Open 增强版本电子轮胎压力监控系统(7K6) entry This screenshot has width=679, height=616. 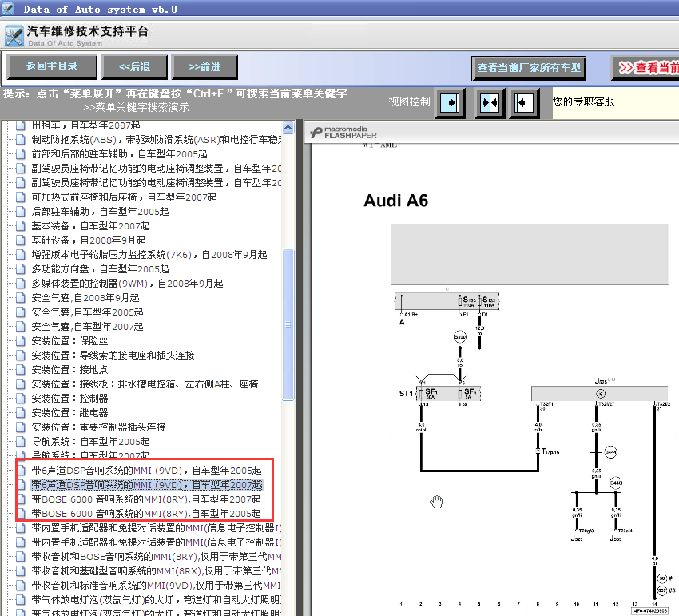pos(149,254)
